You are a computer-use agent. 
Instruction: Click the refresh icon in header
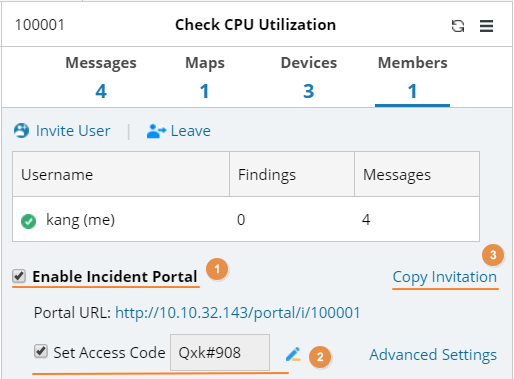tap(458, 26)
